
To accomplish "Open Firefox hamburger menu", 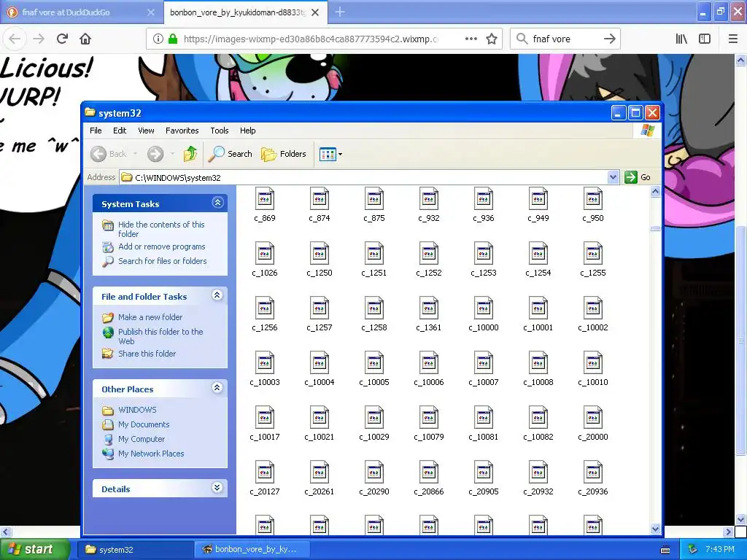I will pos(732,39).
